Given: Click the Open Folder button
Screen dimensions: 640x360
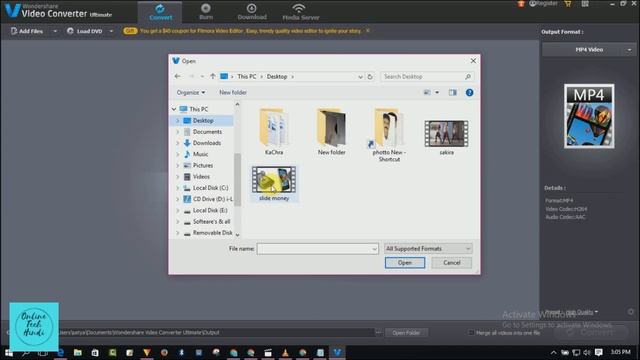Looking at the screenshot, I should pos(406,333).
